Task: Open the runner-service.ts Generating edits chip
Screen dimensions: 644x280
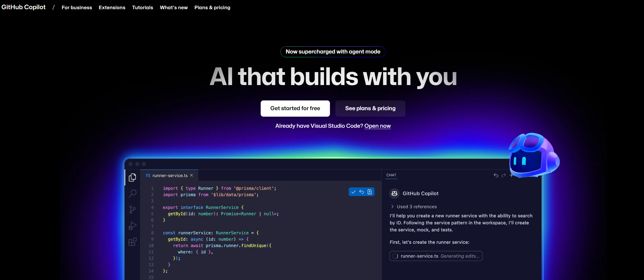Action: pyautogui.click(x=436, y=256)
